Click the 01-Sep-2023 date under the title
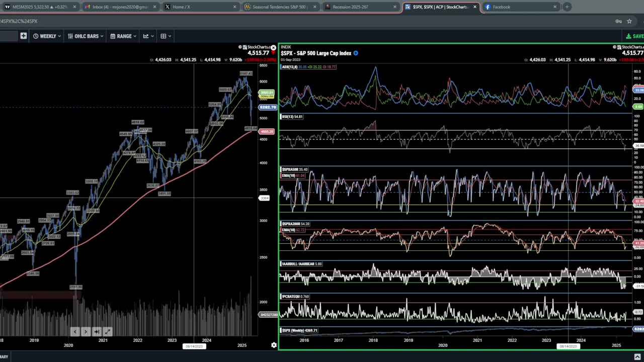 pos(291,60)
